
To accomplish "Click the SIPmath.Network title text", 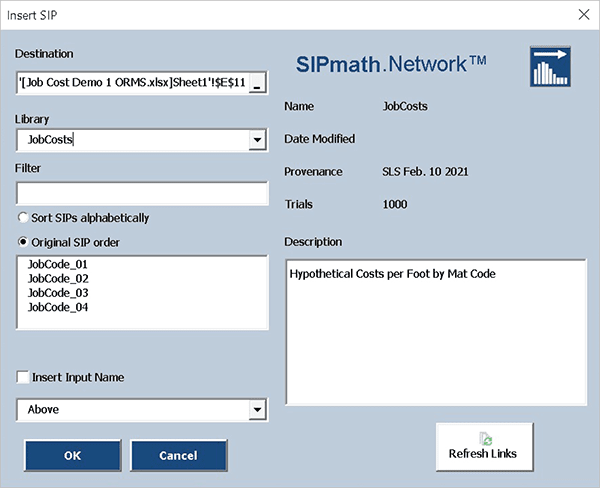I will tap(391, 64).
